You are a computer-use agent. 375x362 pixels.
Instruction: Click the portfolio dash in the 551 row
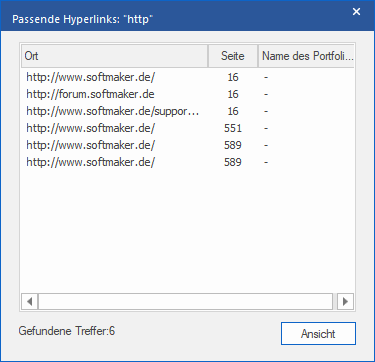266,129
